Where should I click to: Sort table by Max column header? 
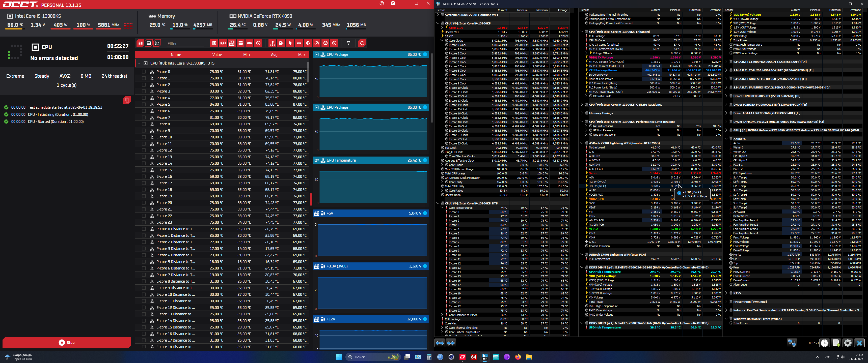pyautogui.click(x=302, y=54)
